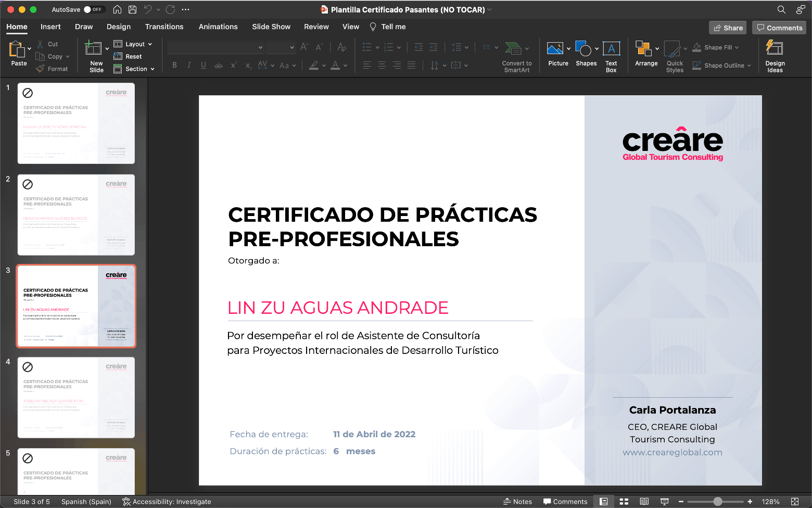Expand Shape Outline dropdown

(749, 66)
